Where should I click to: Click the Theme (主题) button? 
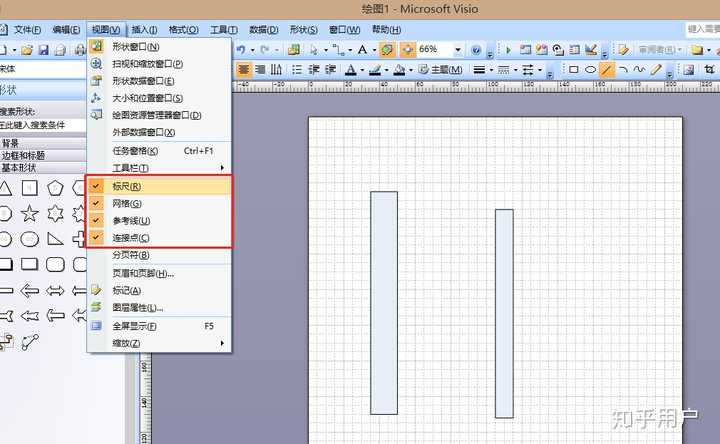coord(440,70)
